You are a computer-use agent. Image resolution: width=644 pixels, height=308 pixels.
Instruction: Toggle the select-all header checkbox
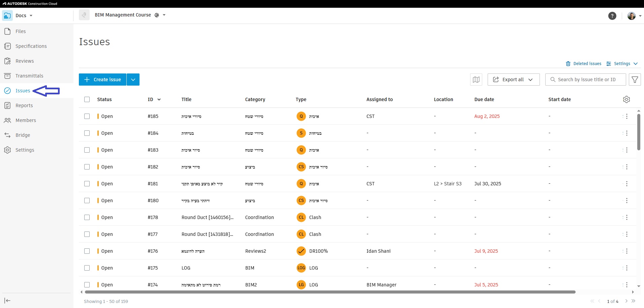pyautogui.click(x=87, y=99)
